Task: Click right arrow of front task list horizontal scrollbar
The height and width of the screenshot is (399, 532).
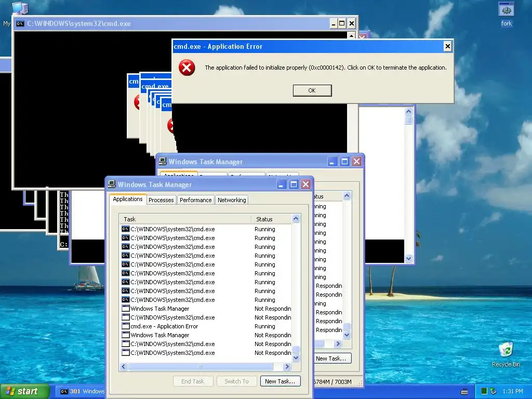Action: pos(287,366)
